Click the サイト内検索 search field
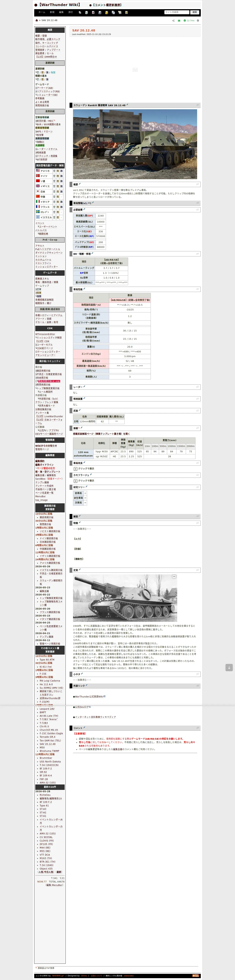Screen dimensions: 235x980 coord(176,13)
